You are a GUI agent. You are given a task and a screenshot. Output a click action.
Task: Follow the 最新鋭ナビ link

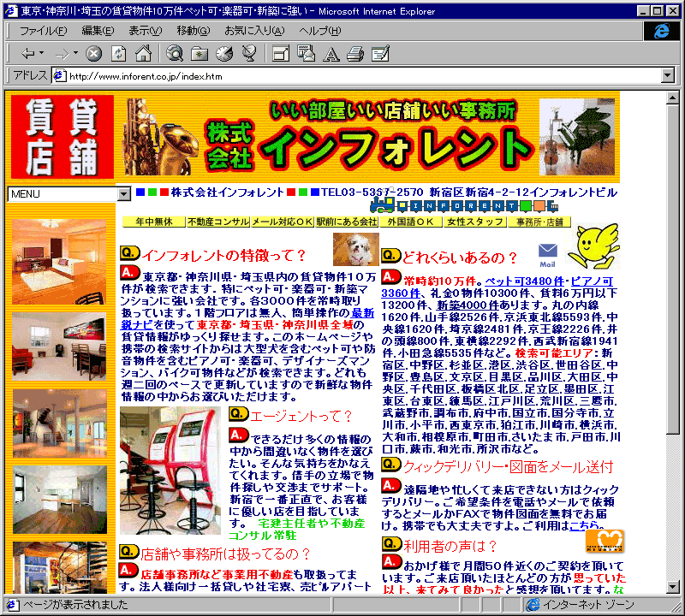point(362,313)
